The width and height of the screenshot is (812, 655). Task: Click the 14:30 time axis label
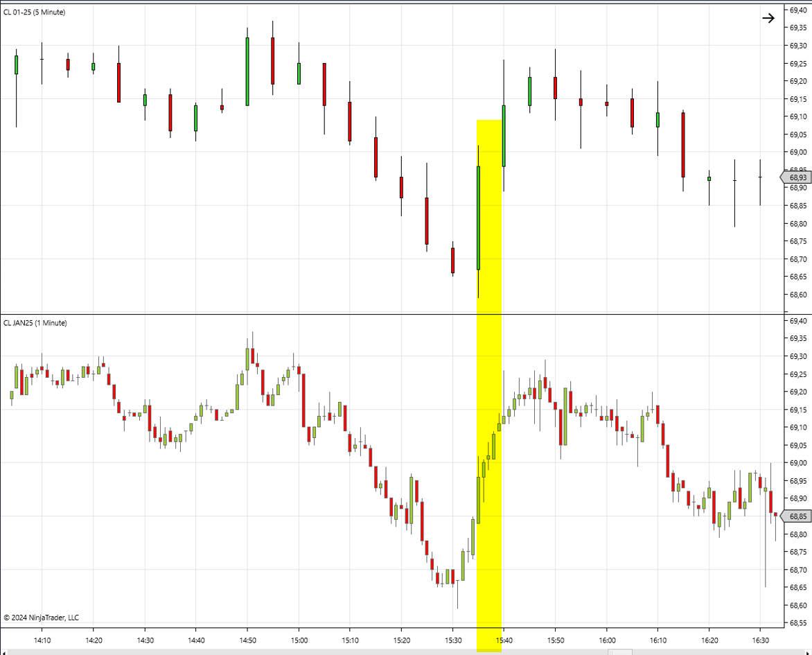coord(145,640)
